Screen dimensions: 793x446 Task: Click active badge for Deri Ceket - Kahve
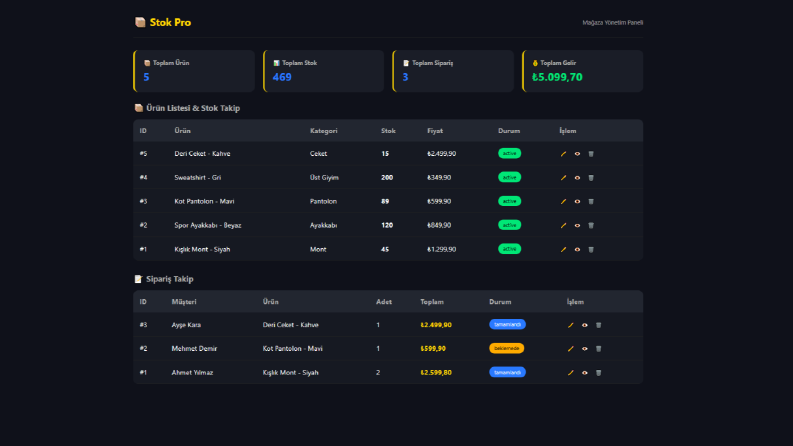coord(509,153)
